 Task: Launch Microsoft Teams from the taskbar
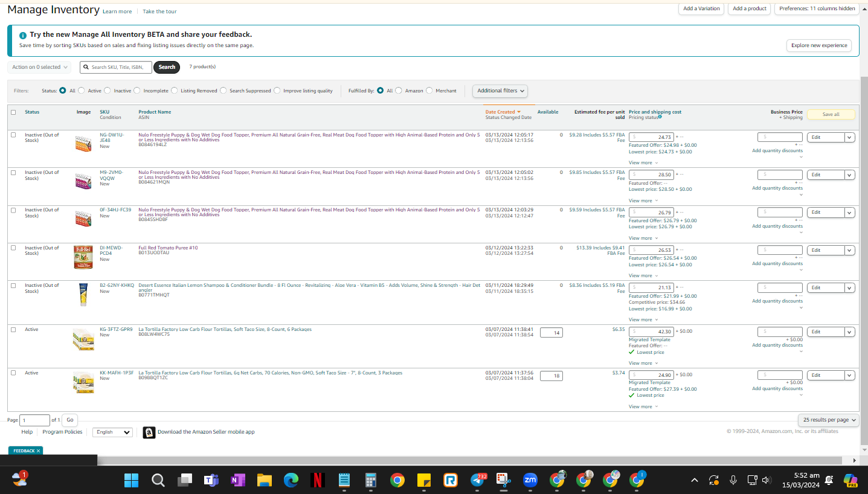pos(211,480)
